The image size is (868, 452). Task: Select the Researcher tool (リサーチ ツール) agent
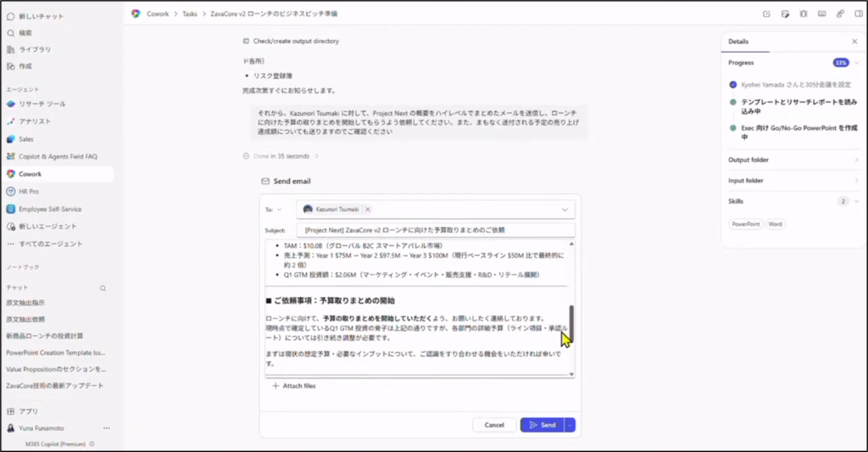[42, 103]
